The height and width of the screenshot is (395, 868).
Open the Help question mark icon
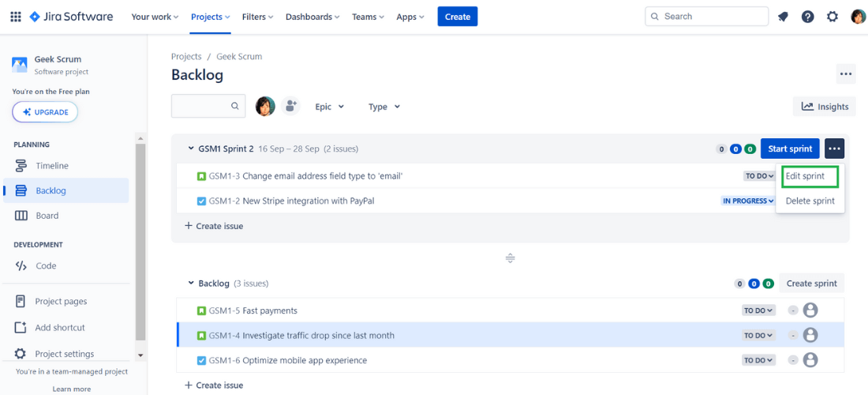pyautogui.click(x=807, y=17)
